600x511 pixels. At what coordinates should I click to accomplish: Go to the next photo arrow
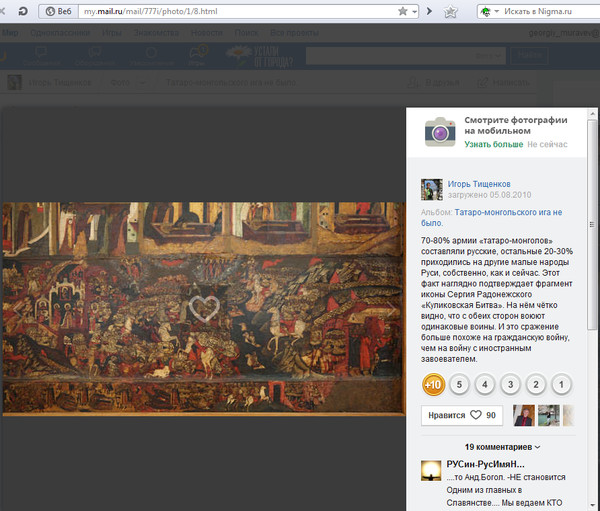(x=391, y=309)
